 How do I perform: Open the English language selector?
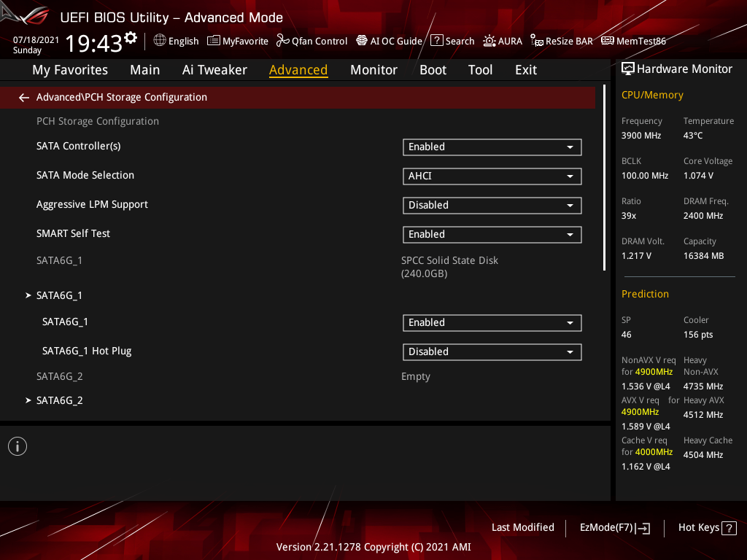176,41
